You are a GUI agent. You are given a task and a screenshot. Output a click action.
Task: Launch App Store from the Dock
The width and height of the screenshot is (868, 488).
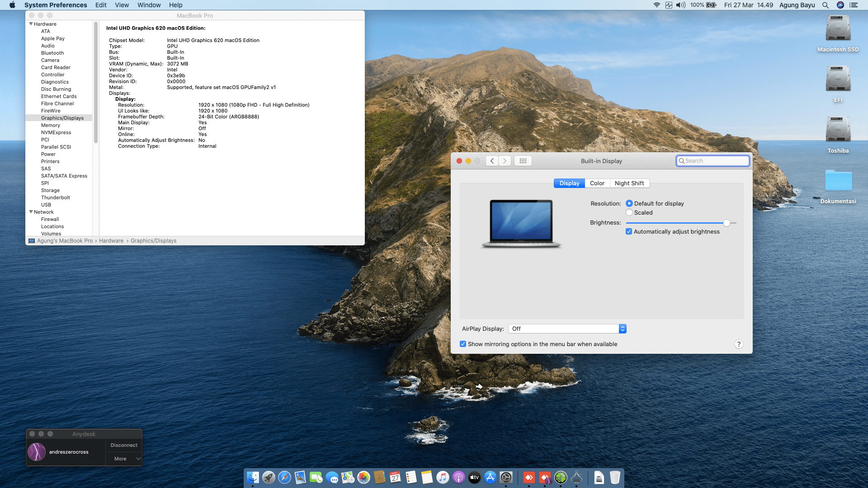pyautogui.click(x=490, y=477)
